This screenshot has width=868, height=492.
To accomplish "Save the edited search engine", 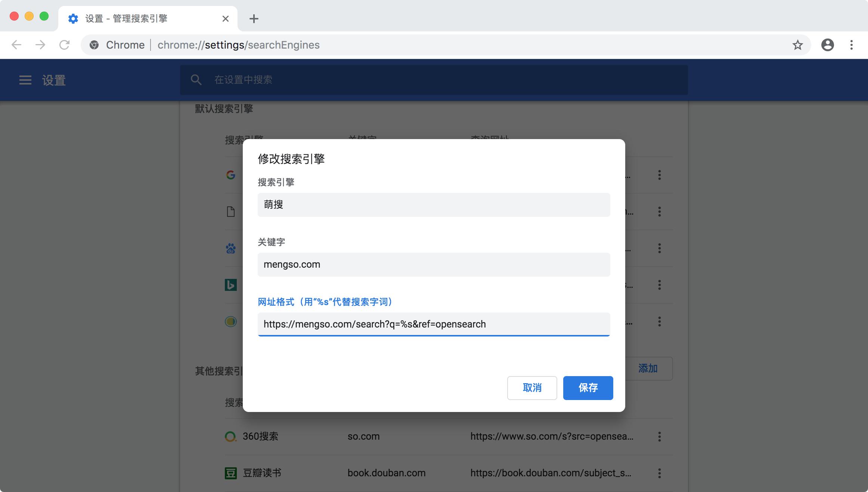I will click(x=588, y=388).
